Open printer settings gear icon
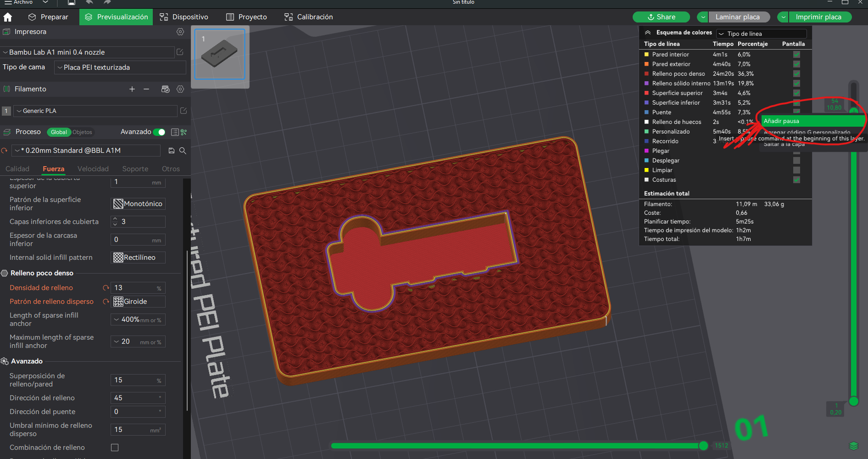868x459 pixels. click(x=180, y=32)
